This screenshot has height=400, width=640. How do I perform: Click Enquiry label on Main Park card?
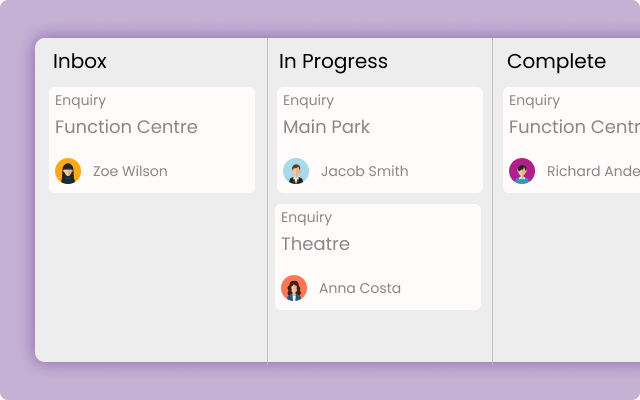[x=308, y=100]
